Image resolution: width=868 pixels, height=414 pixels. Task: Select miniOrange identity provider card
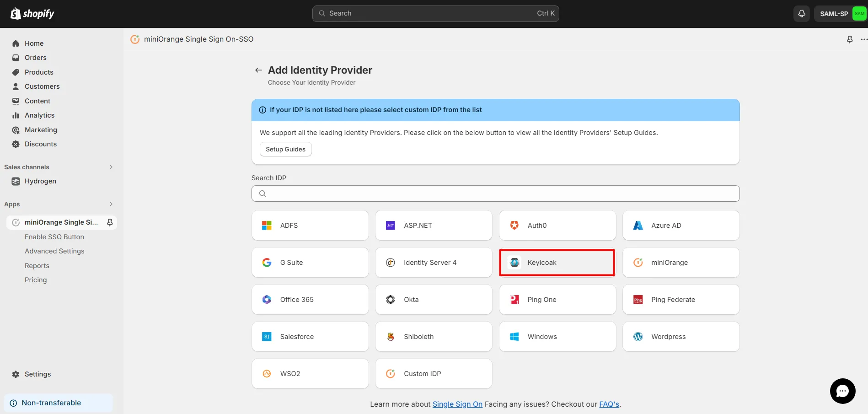(681, 263)
